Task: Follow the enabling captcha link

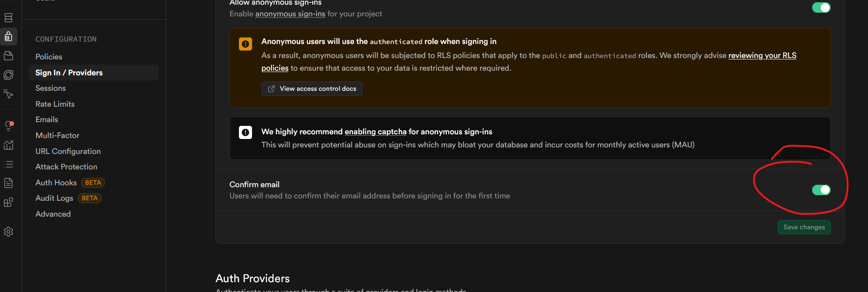Action: click(x=375, y=131)
